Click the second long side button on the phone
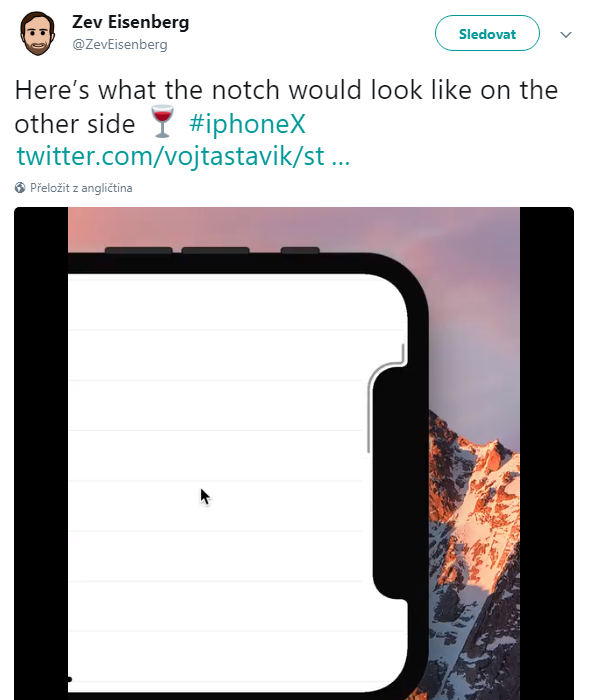This screenshot has width=590, height=700. coord(215,250)
